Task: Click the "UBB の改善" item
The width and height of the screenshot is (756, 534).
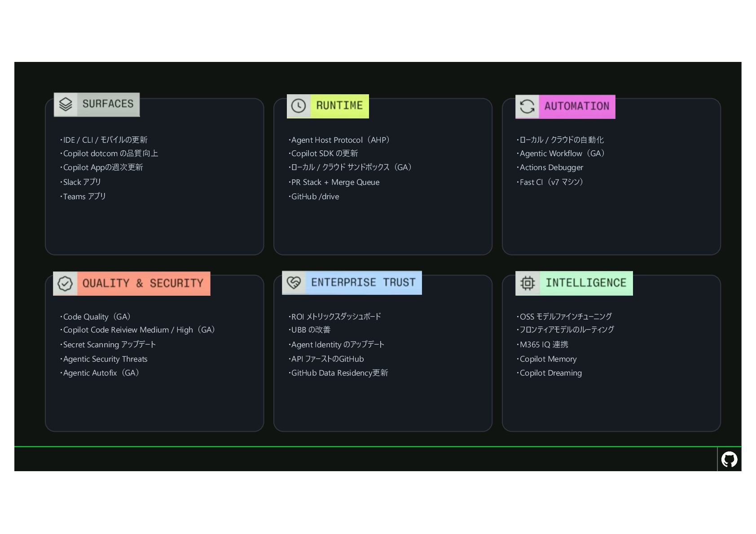Action: (310, 330)
